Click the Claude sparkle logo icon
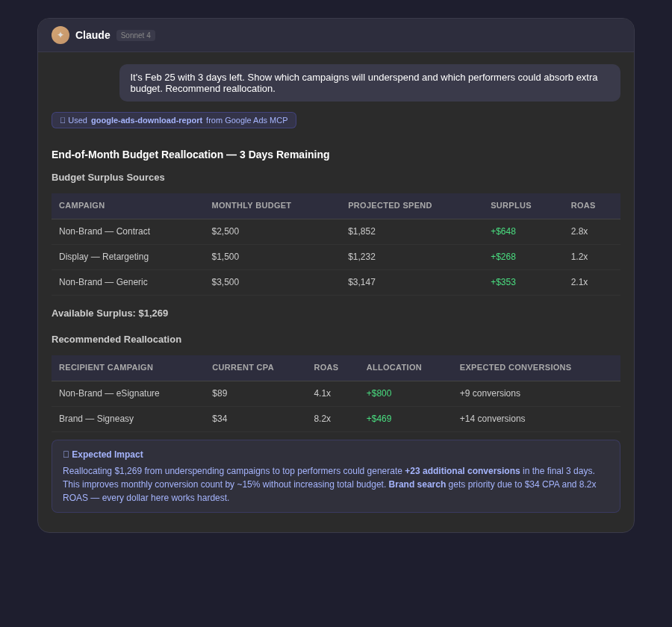The image size is (672, 627). pyautogui.click(x=60, y=35)
